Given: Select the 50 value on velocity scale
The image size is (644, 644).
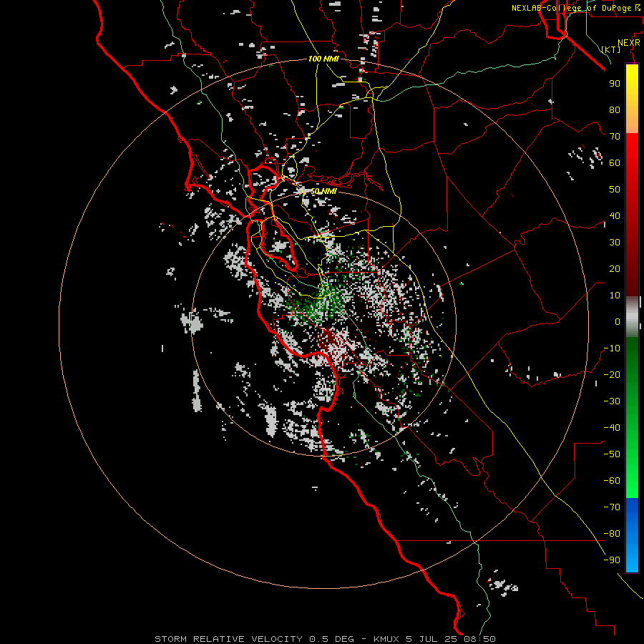Looking at the screenshot, I should [615, 190].
